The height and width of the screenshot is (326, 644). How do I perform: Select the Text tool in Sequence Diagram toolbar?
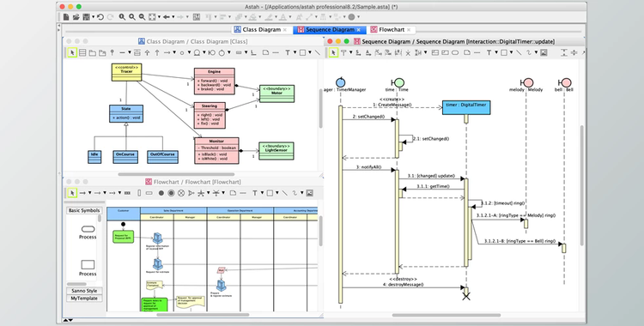click(489, 52)
